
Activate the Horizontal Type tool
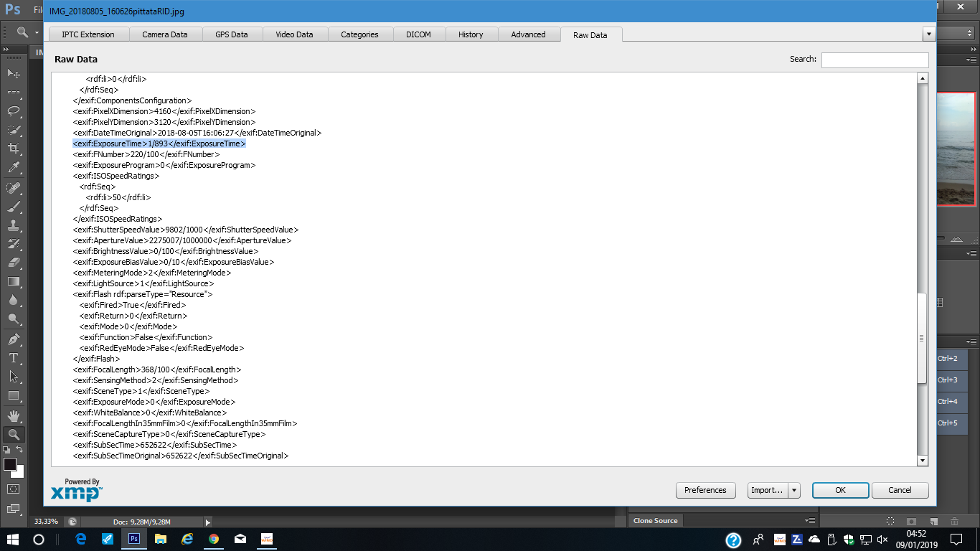14,357
